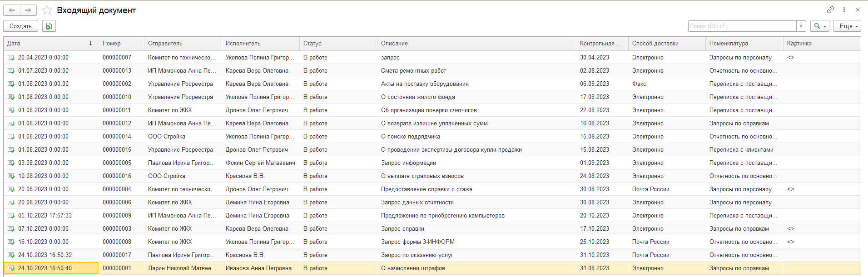
Task: Close the Входящий документ form
Action: coord(858,10)
